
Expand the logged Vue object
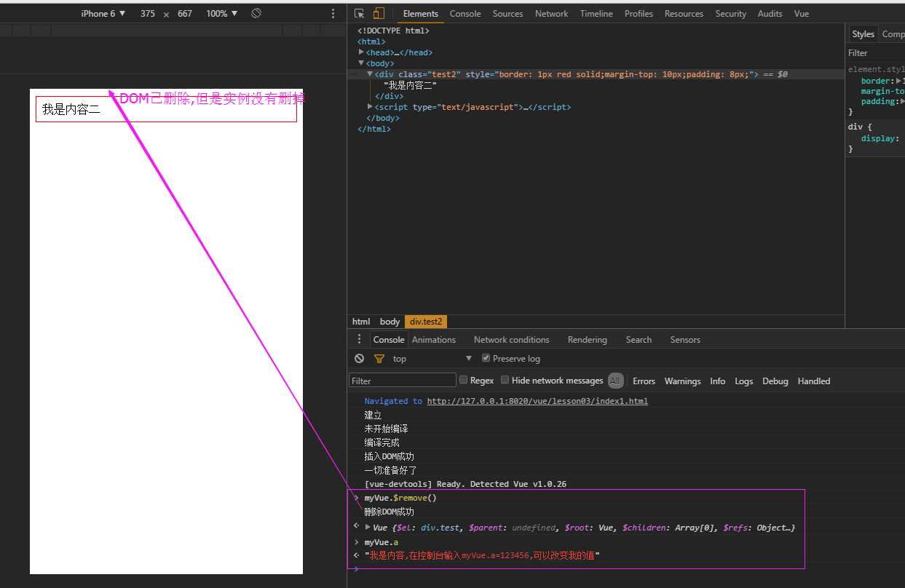(368, 528)
